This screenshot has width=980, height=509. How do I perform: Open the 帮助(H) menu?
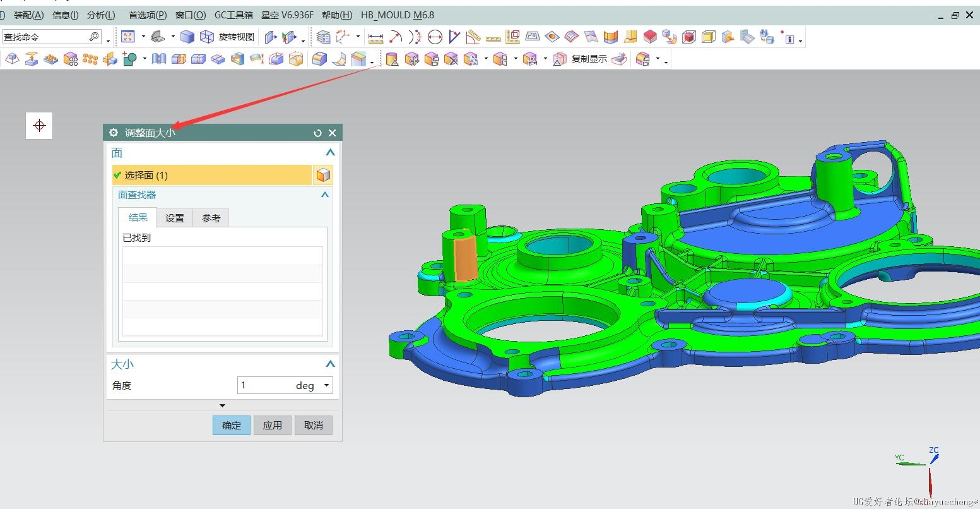(337, 15)
